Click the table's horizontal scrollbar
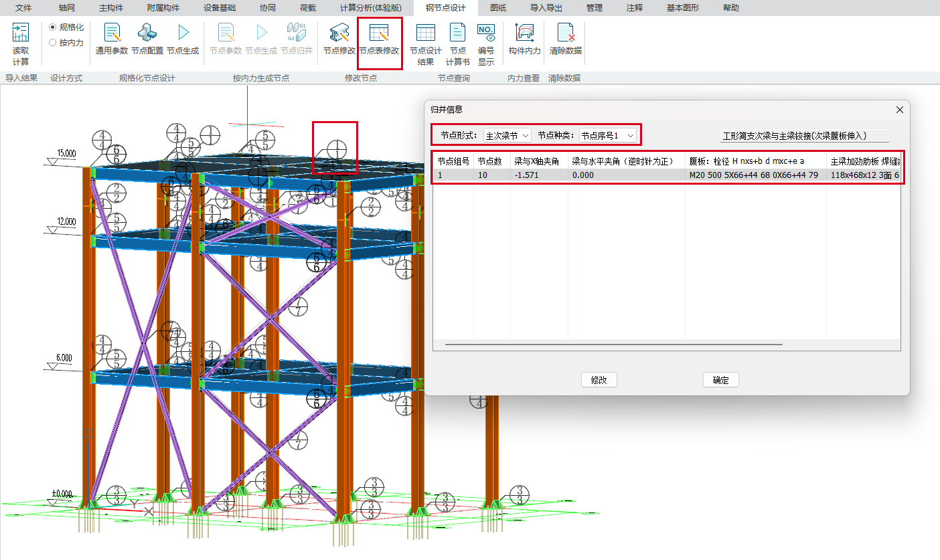The image size is (940, 560). tap(613, 345)
